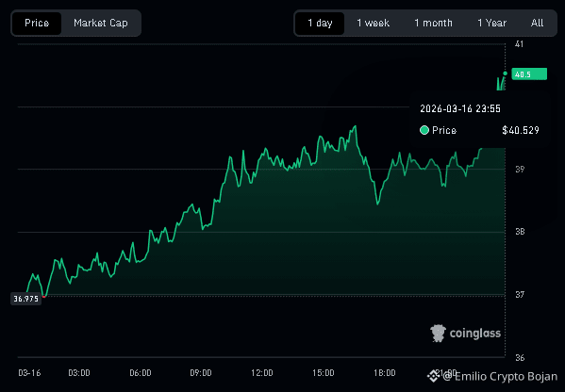Image resolution: width=565 pixels, height=392 pixels.
Task: Click the 39 price axis label
Action: (520, 170)
